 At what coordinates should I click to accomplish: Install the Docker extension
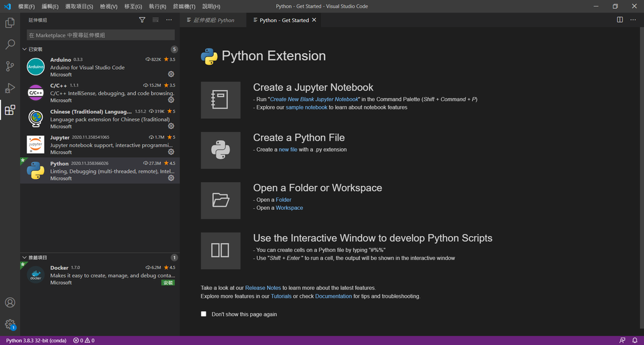coord(169,283)
